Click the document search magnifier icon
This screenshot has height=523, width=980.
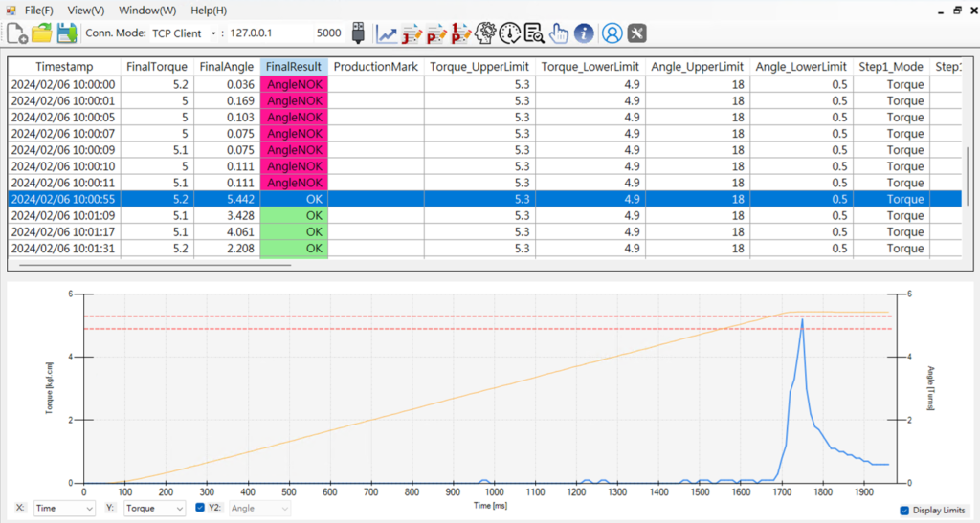coord(534,33)
